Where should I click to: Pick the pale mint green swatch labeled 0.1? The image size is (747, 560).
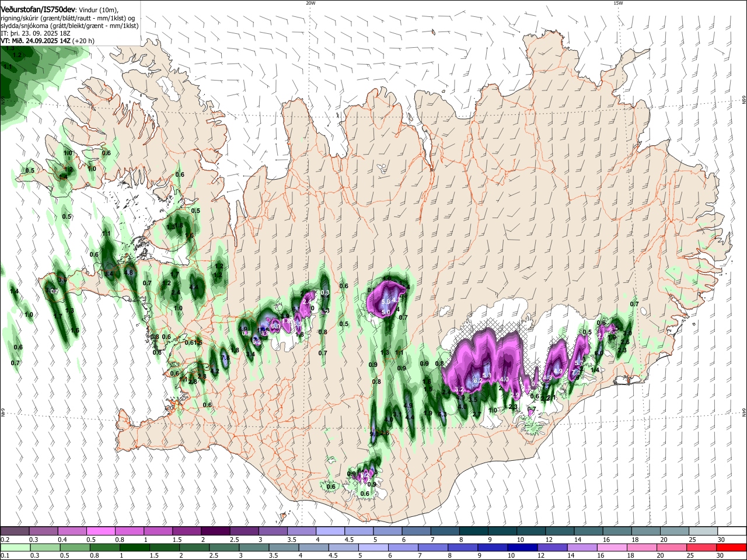(16, 548)
